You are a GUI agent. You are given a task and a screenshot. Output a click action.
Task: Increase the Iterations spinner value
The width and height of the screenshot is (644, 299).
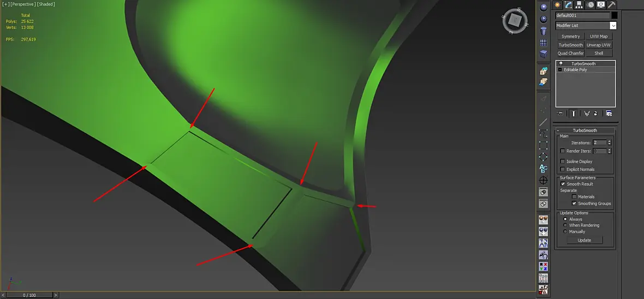609,141
